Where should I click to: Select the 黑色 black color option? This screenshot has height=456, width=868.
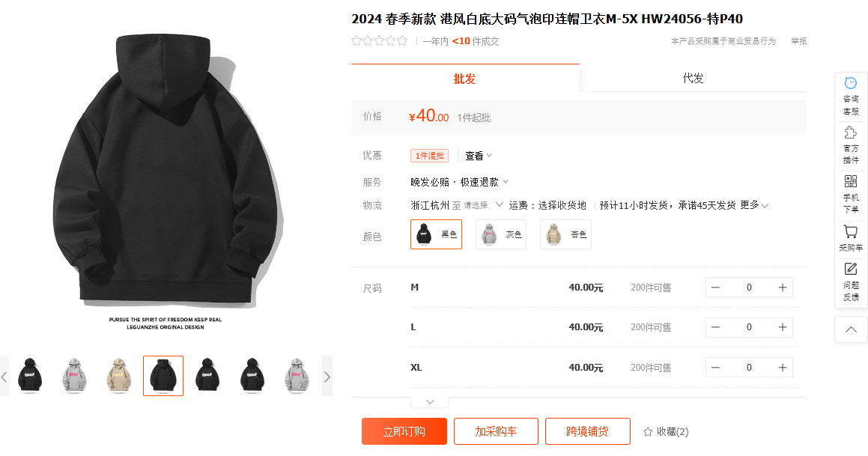coord(436,234)
